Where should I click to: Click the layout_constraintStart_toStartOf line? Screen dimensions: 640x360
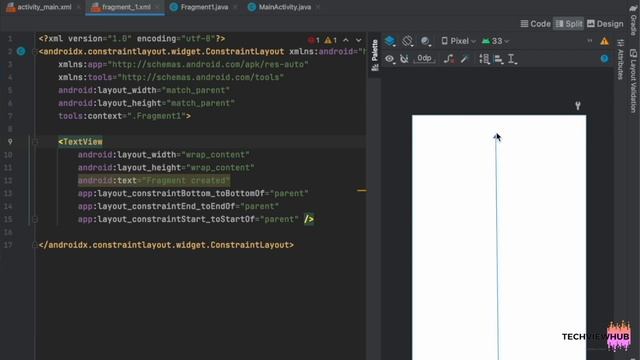(x=188, y=219)
